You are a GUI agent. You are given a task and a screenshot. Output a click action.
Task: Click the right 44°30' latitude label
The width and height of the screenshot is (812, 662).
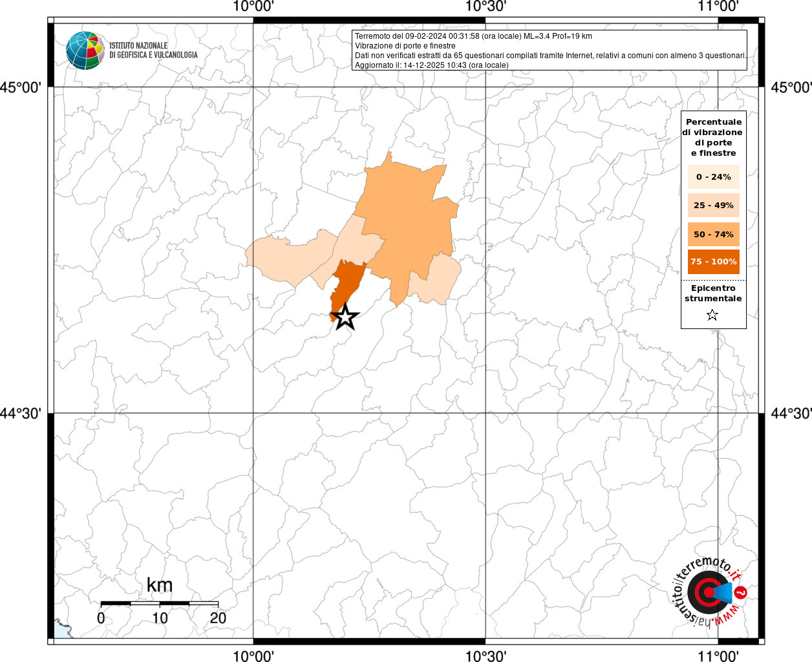tap(791, 413)
